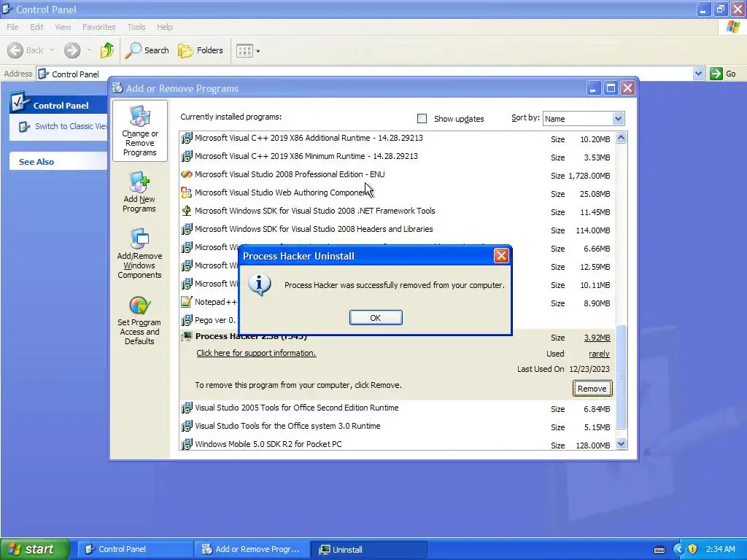The height and width of the screenshot is (560, 747).
Task: Select Windows SDK .NET Framework Tools icon
Action: click(x=187, y=211)
